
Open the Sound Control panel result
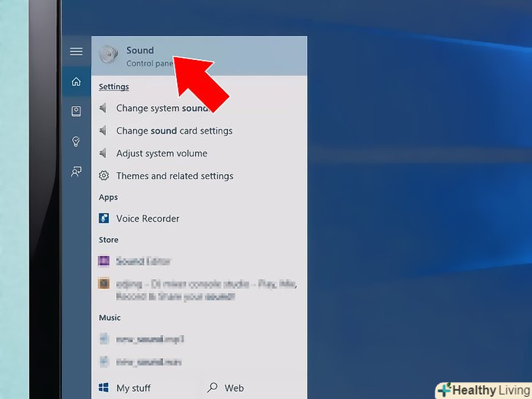[199, 56]
